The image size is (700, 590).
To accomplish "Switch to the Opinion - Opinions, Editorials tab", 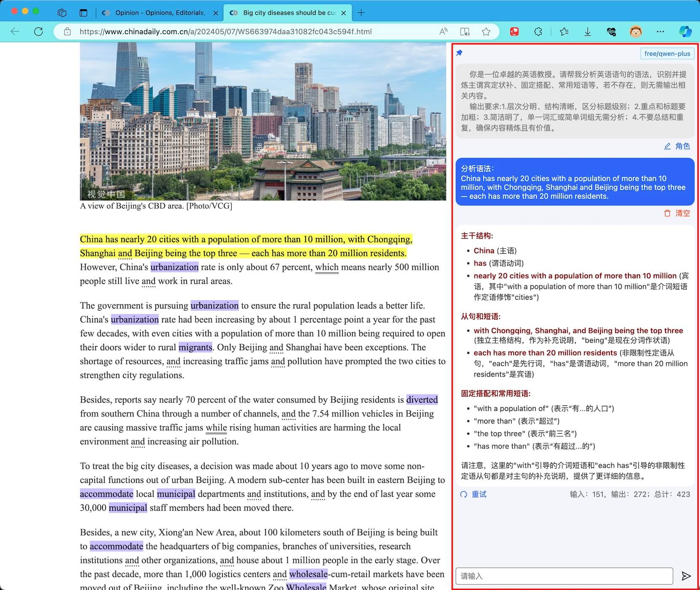I will coord(159,13).
